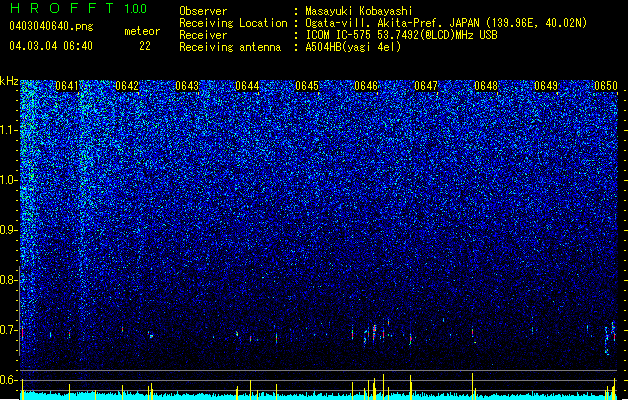Click the meteor count value 22

(145, 46)
